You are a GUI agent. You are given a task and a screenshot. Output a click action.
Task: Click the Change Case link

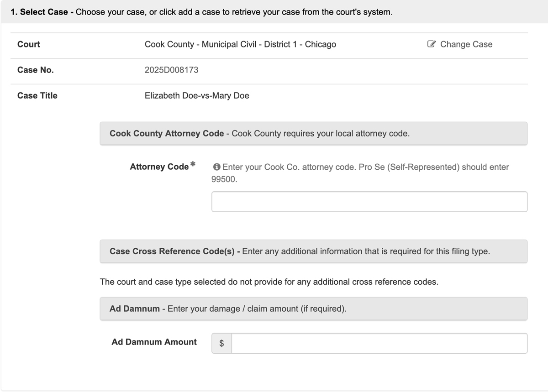(x=466, y=44)
